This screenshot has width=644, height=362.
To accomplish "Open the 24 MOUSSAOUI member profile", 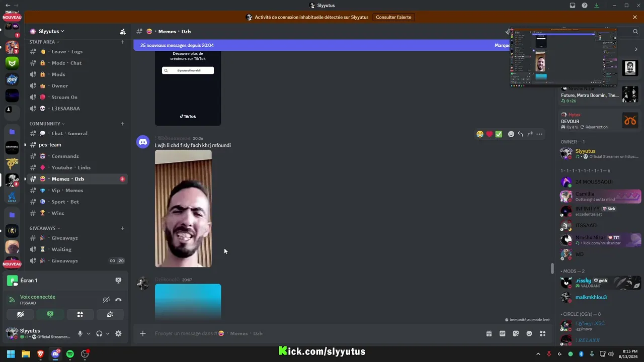I will [x=601, y=182].
